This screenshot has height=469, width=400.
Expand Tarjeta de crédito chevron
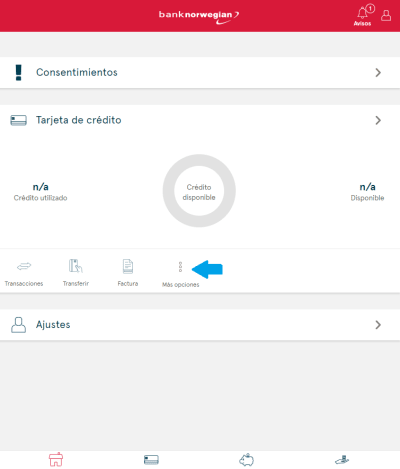pos(378,120)
